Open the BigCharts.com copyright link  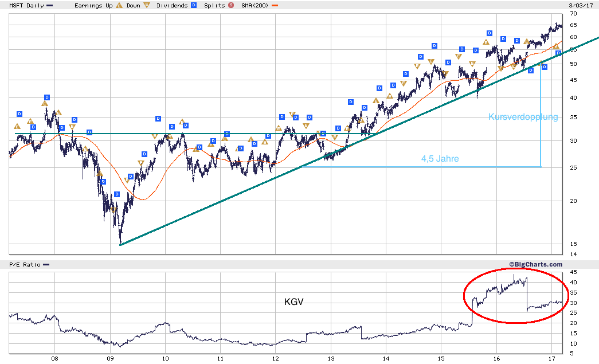click(535, 264)
